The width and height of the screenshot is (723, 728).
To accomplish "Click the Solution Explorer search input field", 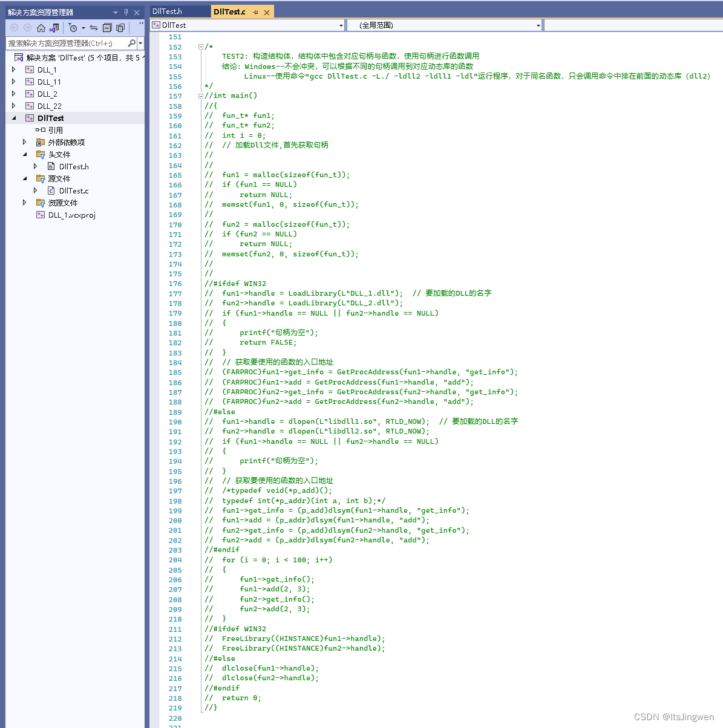I will tap(67, 43).
